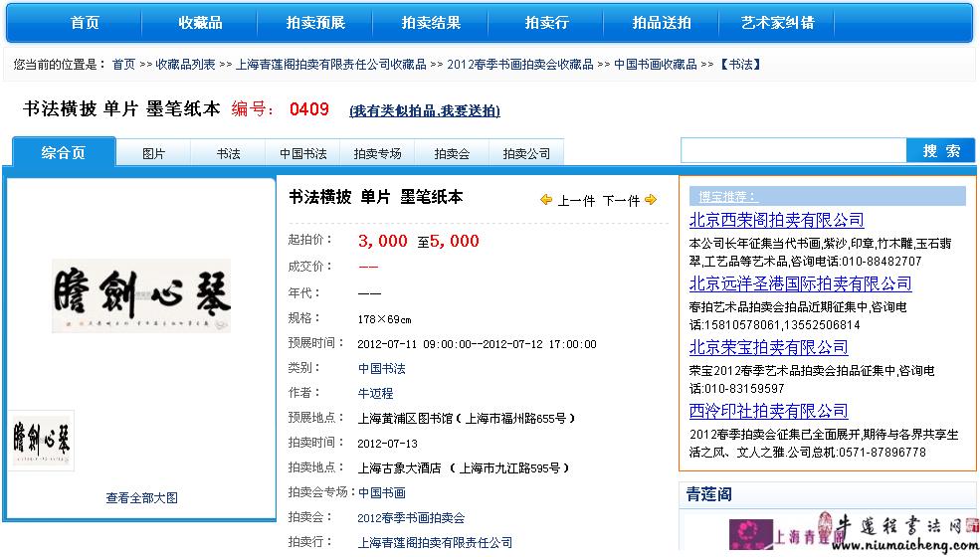The image size is (980, 557).
Task: Click the left arrow icon for previous item
Action: (x=546, y=199)
